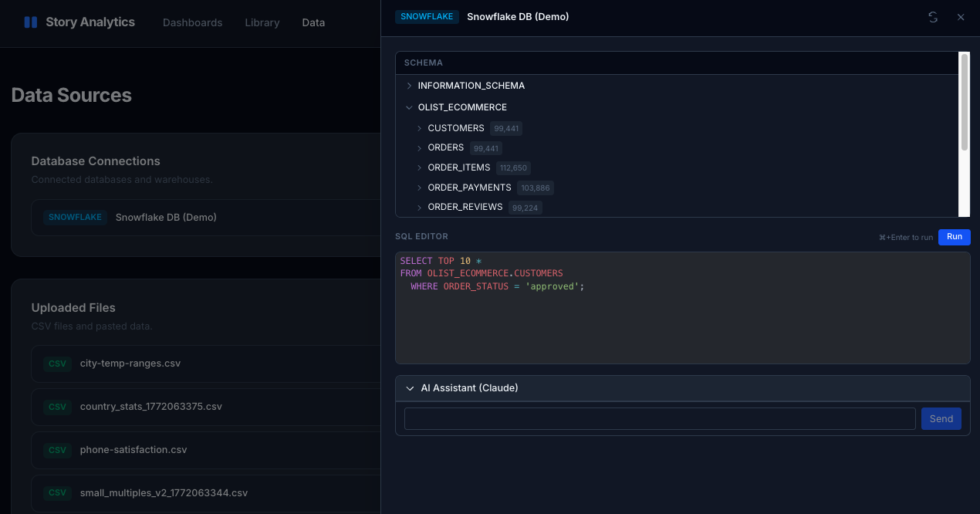Expand the ORDER_PAYMENTS table chevron
980x514 pixels.
pyautogui.click(x=420, y=188)
